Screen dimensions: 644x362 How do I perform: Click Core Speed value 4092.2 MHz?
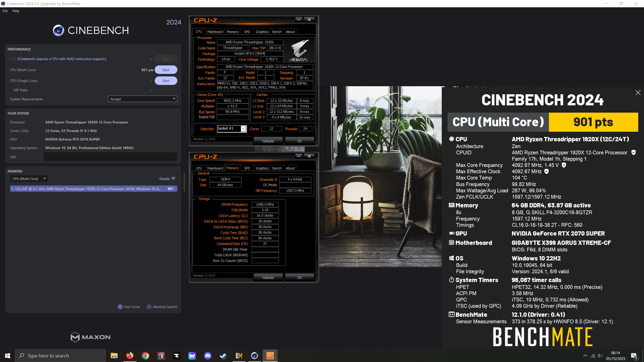[232, 101]
